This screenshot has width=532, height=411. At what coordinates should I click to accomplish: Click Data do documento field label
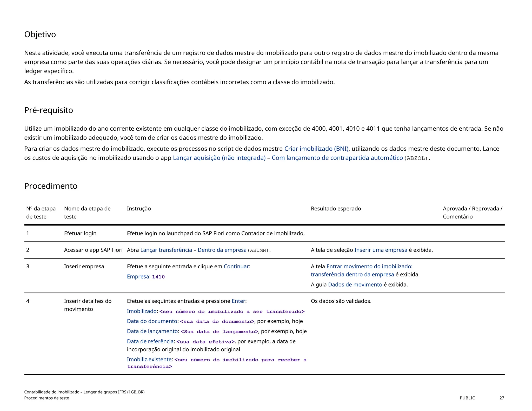pos(152,321)
